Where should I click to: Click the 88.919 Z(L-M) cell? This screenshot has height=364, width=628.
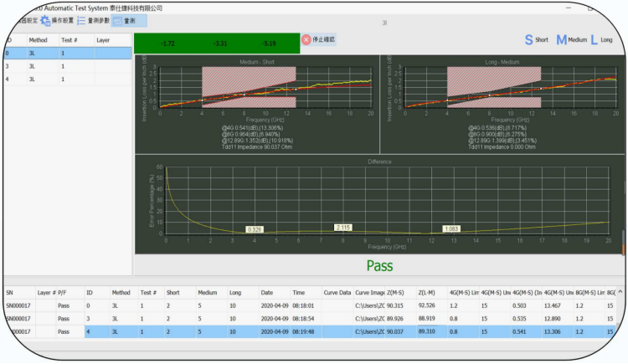click(x=426, y=318)
